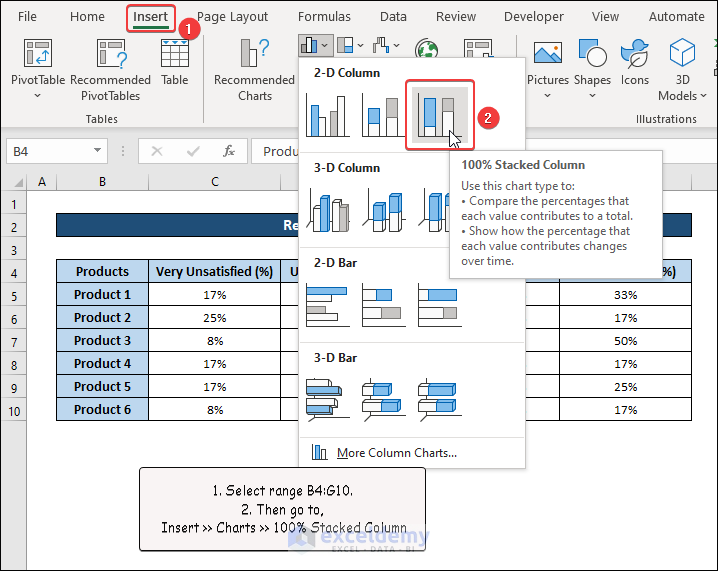Select column B header
This screenshot has width=718, height=571.
[x=103, y=182]
